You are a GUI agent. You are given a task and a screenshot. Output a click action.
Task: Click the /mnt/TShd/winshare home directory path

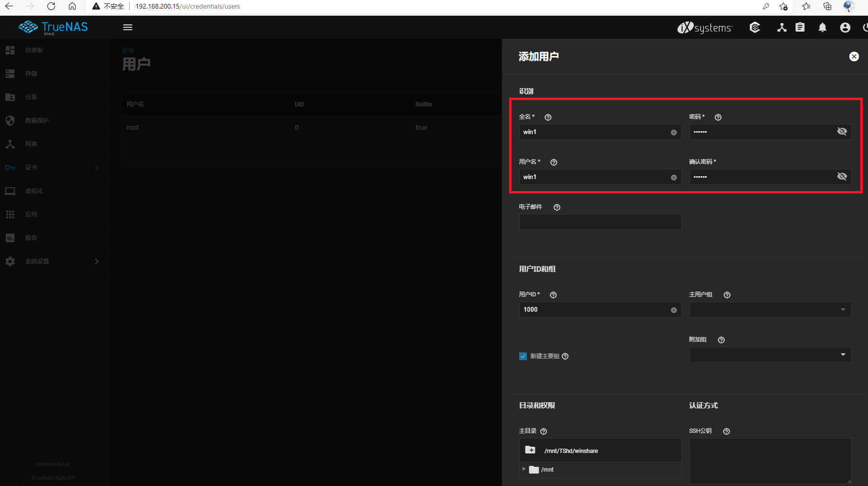[571, 451]
